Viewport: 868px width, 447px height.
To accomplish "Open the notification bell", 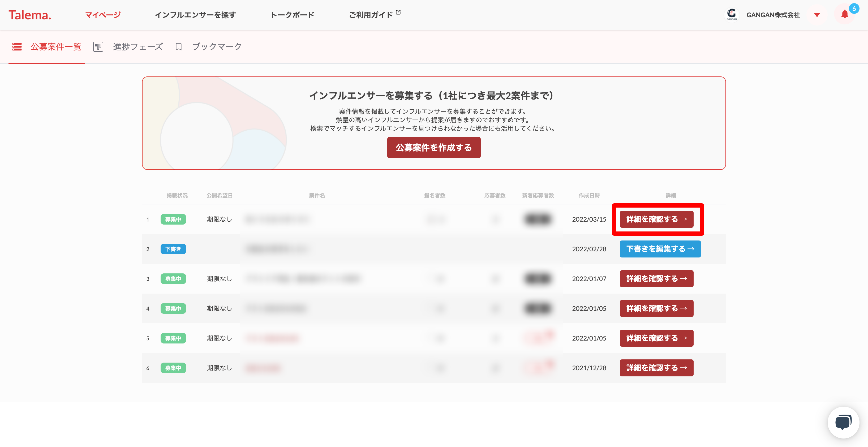I will point(844,14).
